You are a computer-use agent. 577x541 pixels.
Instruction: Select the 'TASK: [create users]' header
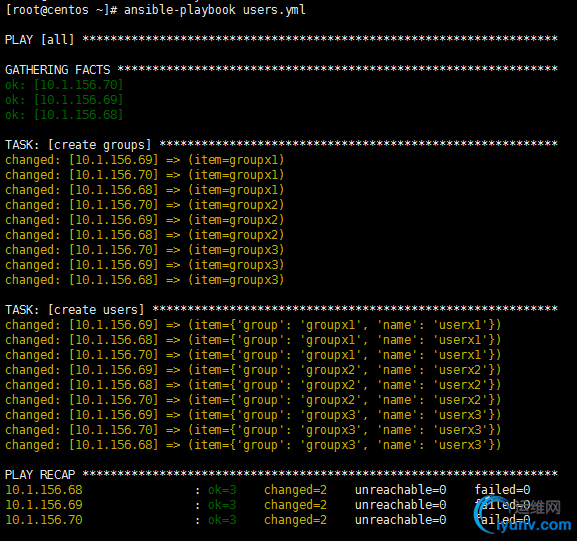[75, 310]
